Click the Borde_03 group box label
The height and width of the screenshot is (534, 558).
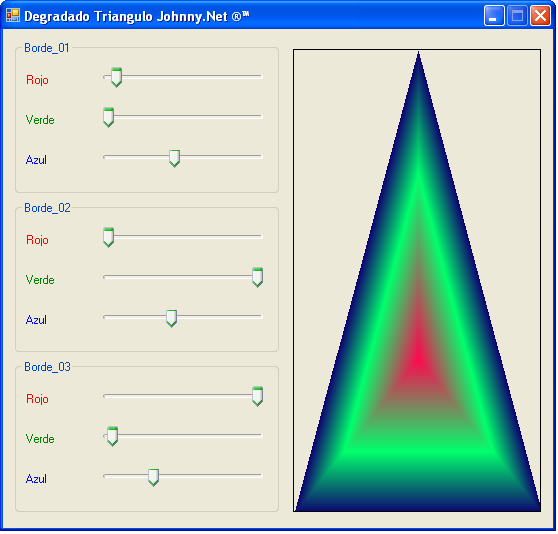coord(47,366)
